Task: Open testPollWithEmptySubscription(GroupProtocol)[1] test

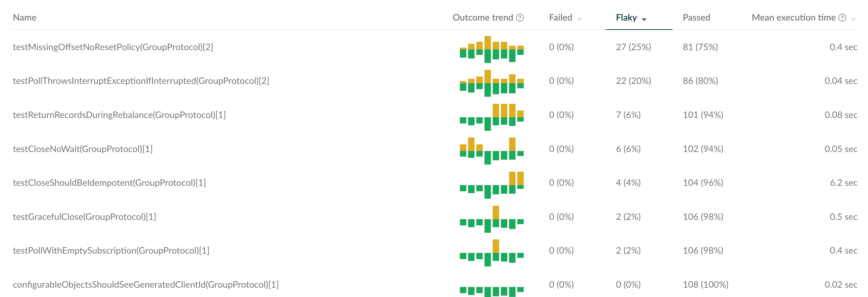Action: [x=111, y=250]
